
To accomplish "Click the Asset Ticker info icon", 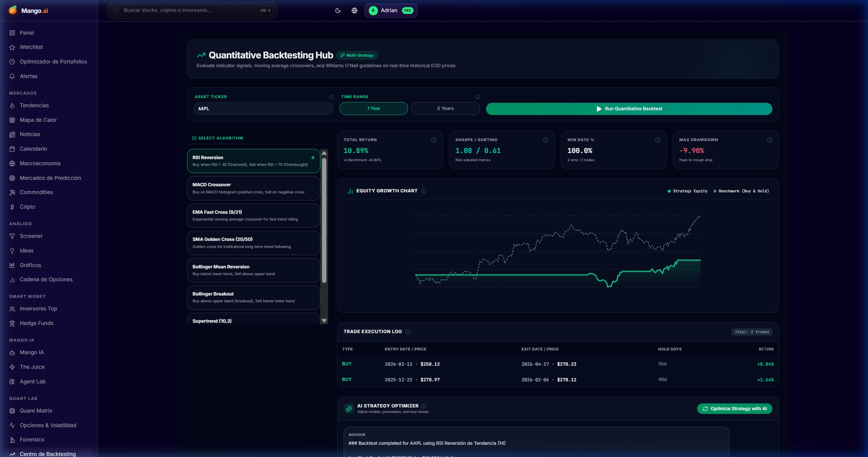I will 331,97.
